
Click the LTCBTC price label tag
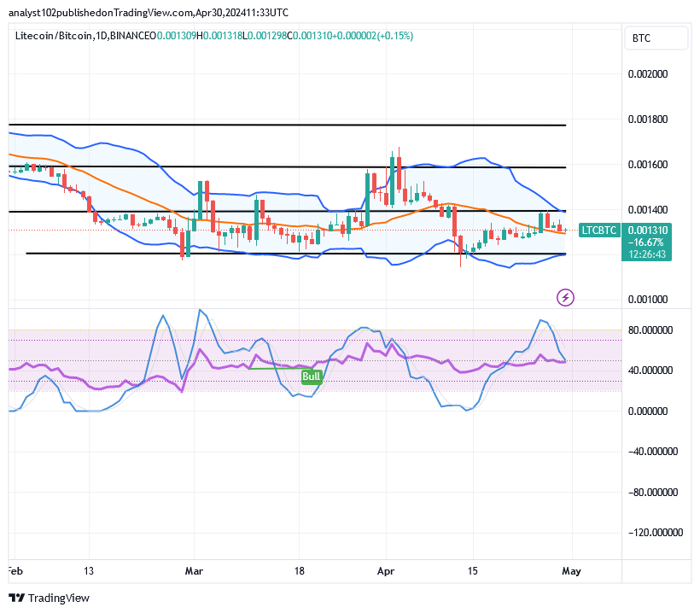(x=599, y=231)
